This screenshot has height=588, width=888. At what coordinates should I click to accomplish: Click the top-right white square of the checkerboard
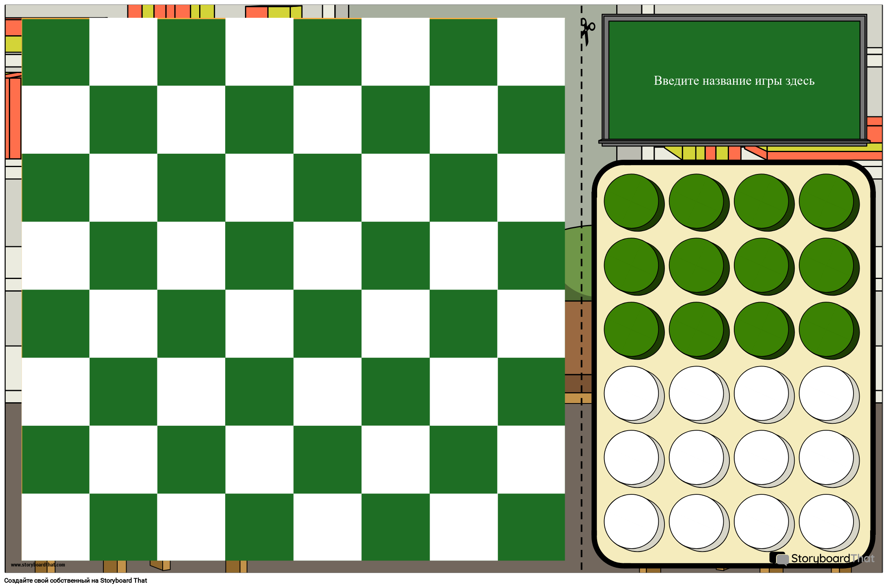click(531, 52)
